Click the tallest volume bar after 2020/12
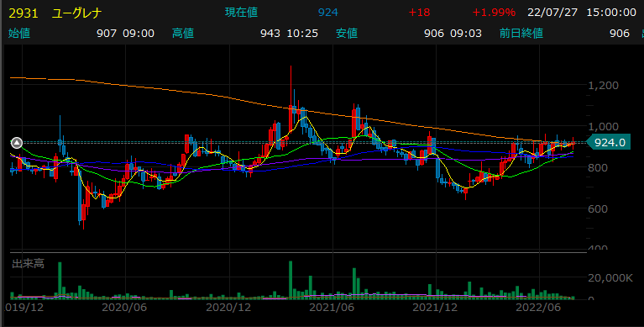The width and height of the screenshot is (644, 327). coord(291,280)
